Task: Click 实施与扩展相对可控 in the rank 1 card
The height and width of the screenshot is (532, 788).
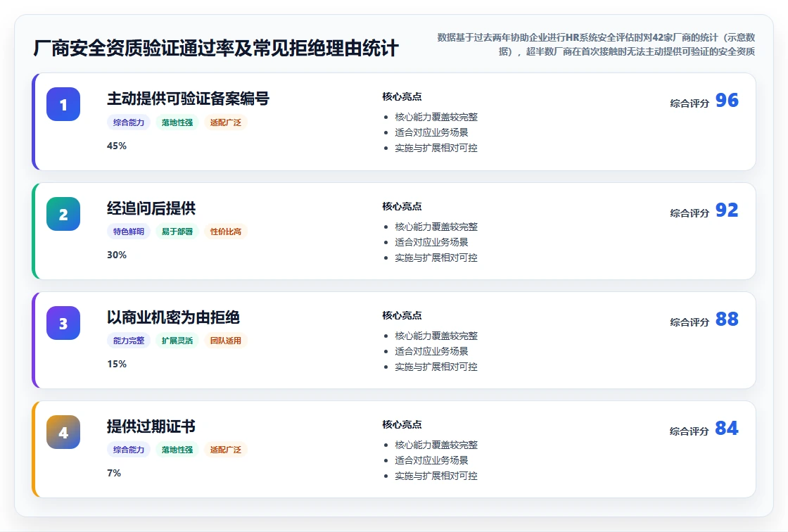Action: (436, 148)
